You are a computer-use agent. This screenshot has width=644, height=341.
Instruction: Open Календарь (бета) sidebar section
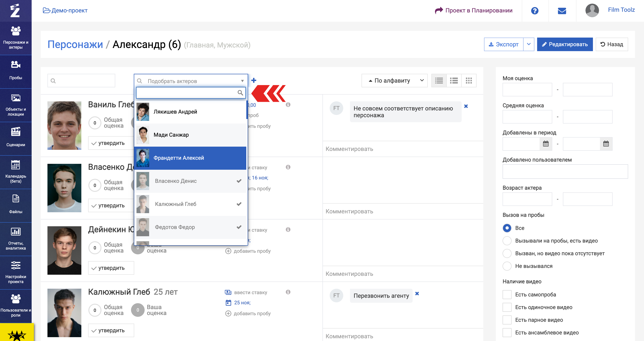point(16,172)
